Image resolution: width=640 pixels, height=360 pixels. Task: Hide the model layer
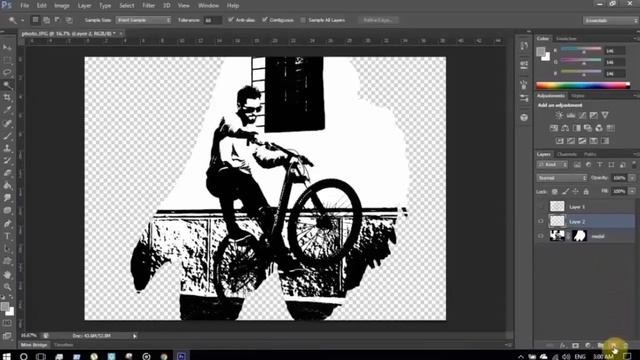pos(541,236)
